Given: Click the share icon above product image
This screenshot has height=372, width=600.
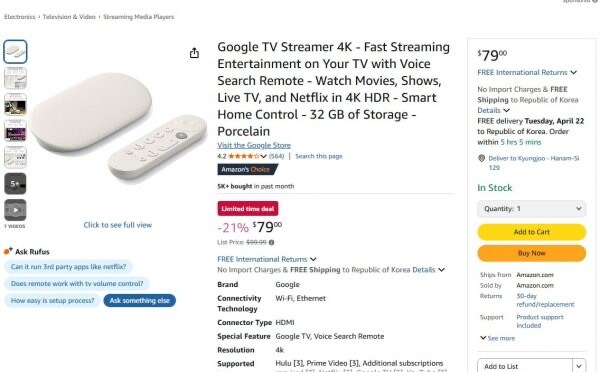Looking at the screenshot, I should pyautogui.click(x=194, y=53).
